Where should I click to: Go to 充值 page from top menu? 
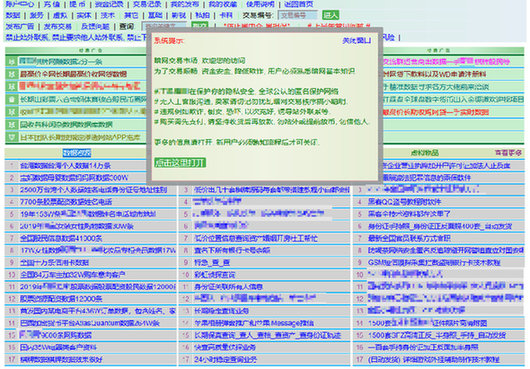coord(52,4)
